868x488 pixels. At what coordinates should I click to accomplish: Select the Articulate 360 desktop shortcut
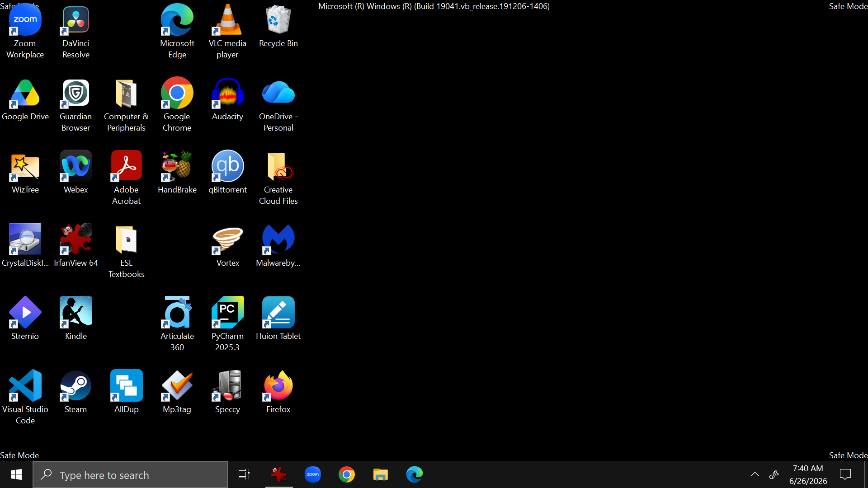point(177,324)
